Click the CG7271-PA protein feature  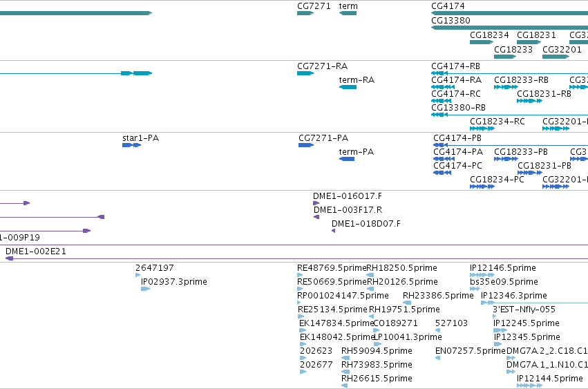coord(306,145)
